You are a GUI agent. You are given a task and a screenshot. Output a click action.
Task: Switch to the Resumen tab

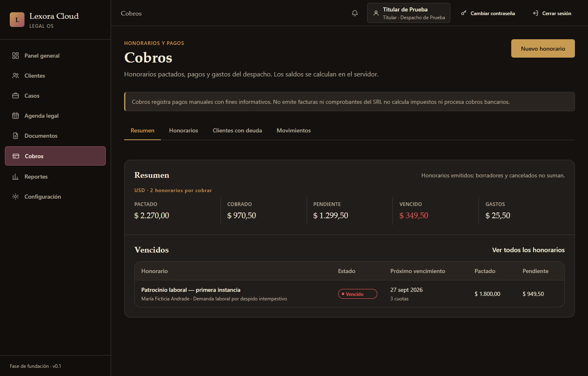143,131
